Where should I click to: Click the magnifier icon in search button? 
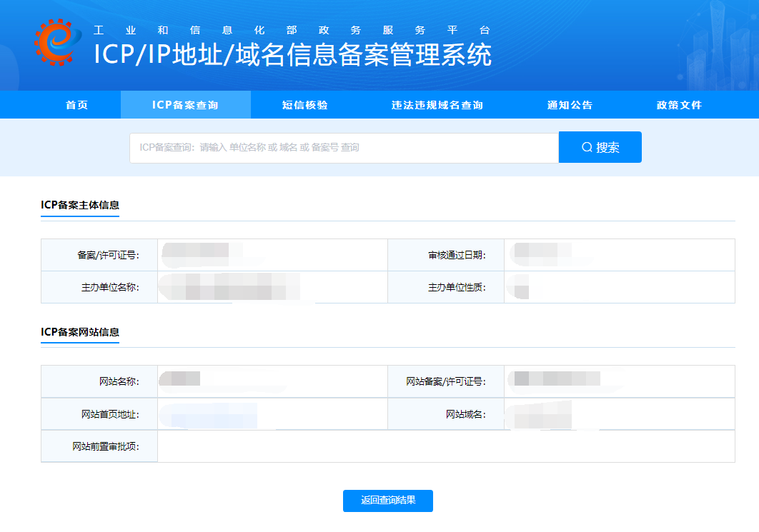(587, 148)
